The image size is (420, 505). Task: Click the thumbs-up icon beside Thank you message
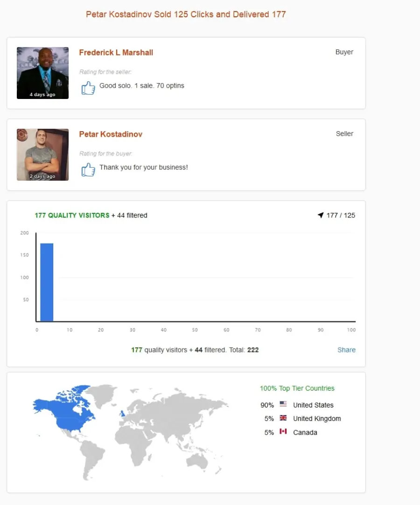coord(88,169)
